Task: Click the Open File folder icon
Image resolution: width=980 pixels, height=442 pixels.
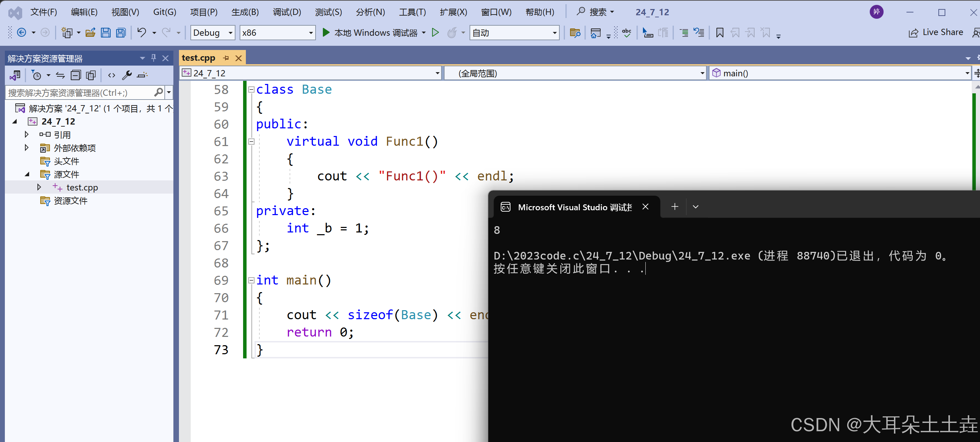Action: pyautogui.click(x=90, y=33)
